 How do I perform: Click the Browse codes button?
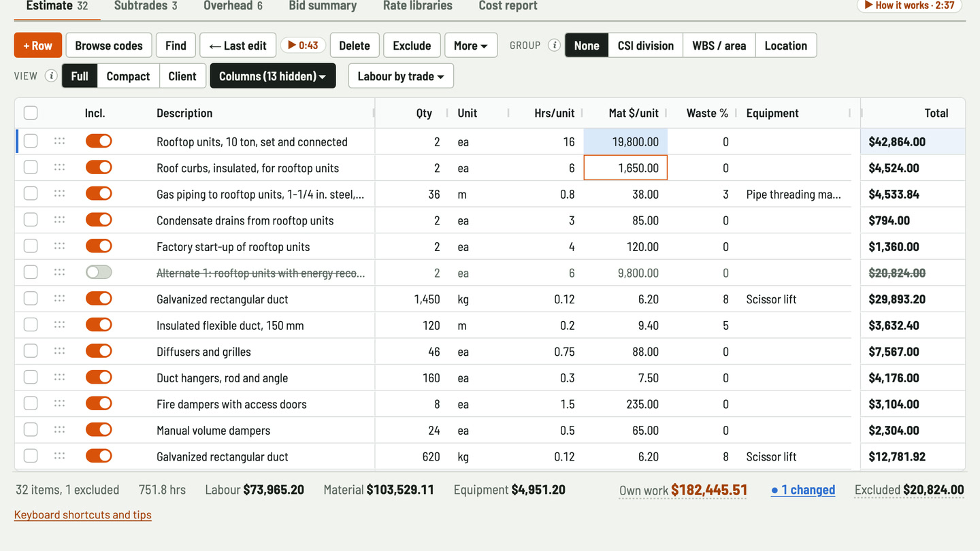[109, 46]
